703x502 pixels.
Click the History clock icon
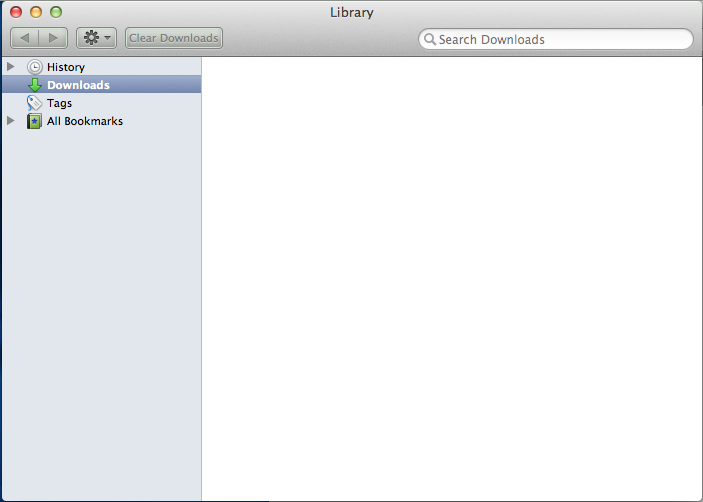click(x=35, y=67)
